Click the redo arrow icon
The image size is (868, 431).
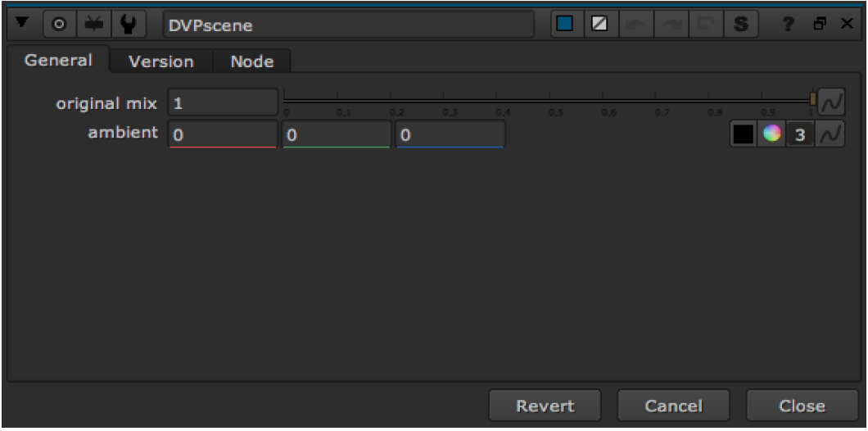pyautogui.click(x=671, y=25)
